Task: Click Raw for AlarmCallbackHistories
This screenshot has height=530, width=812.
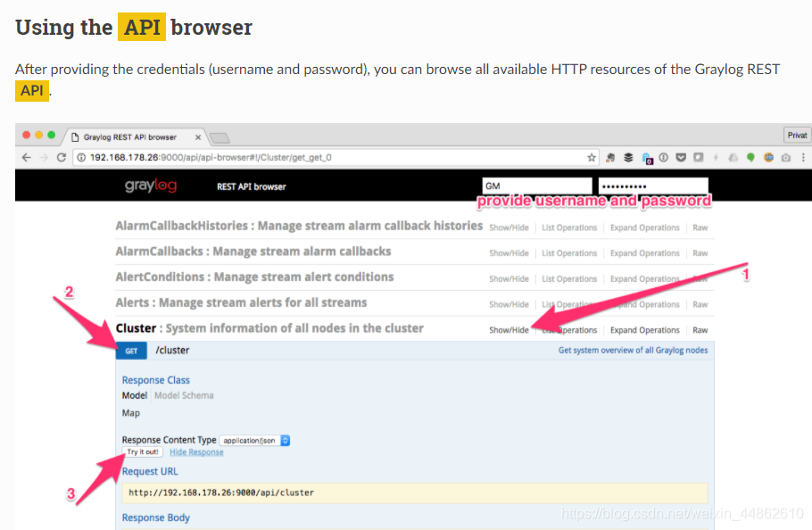Action: (x=700, y=228)
